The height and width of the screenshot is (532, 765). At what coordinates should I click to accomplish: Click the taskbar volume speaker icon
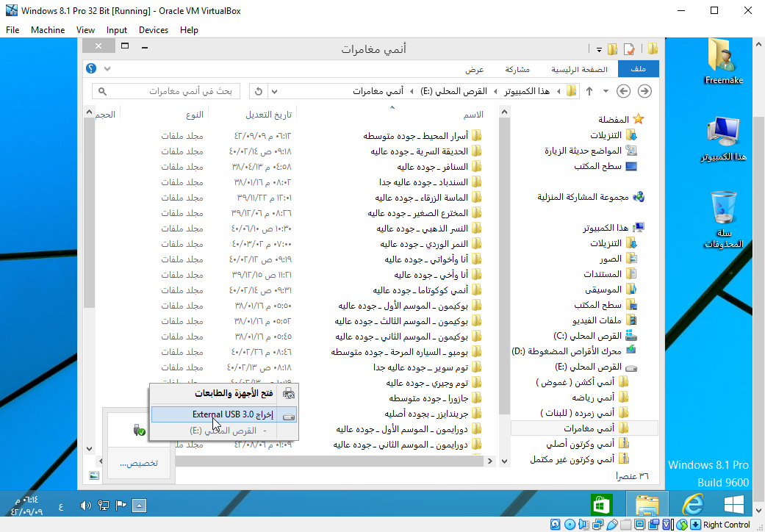85,506
